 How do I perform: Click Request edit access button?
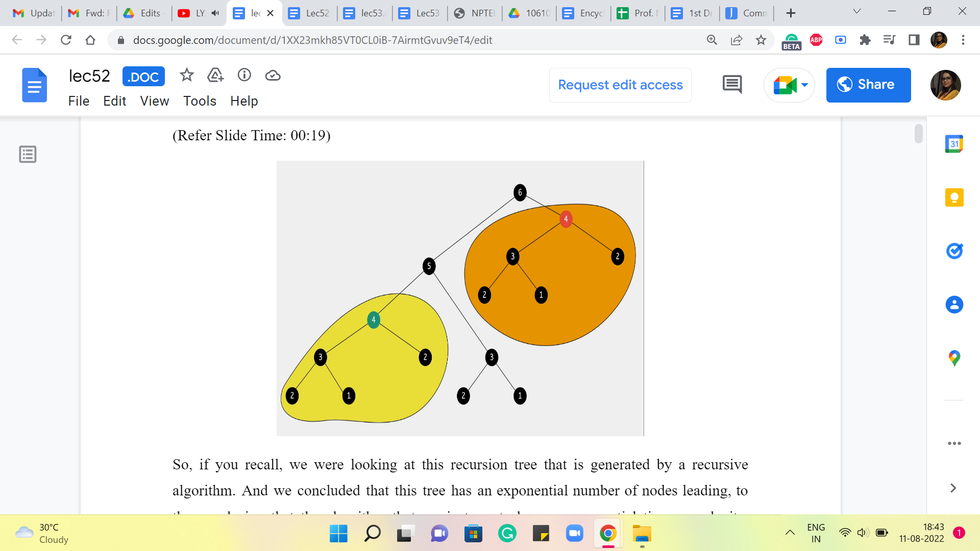(620, 85)
